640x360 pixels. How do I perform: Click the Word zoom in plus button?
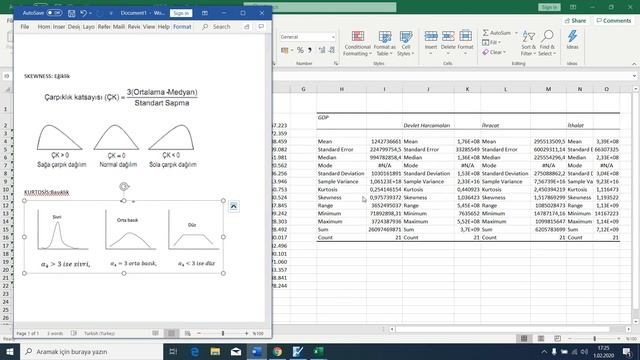point(247,333)
